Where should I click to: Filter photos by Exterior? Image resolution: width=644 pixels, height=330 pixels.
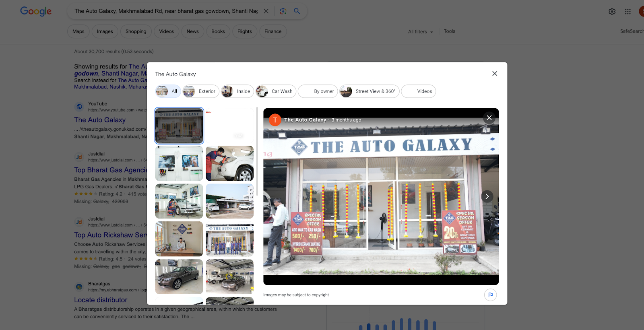coord(201,91)
